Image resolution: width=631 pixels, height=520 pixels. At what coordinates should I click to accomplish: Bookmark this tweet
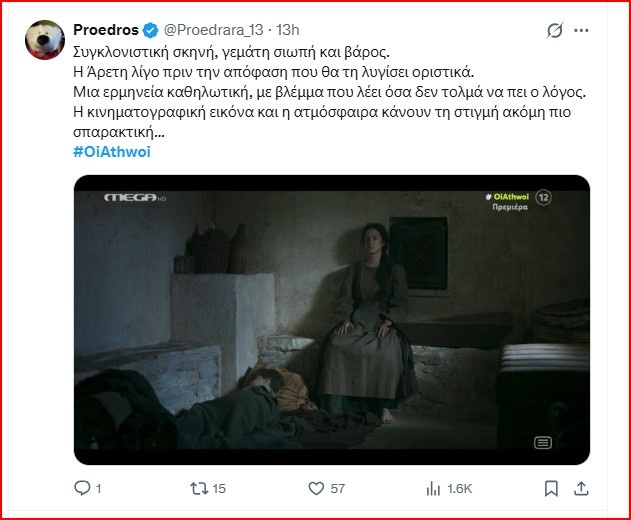pos(550,488)
